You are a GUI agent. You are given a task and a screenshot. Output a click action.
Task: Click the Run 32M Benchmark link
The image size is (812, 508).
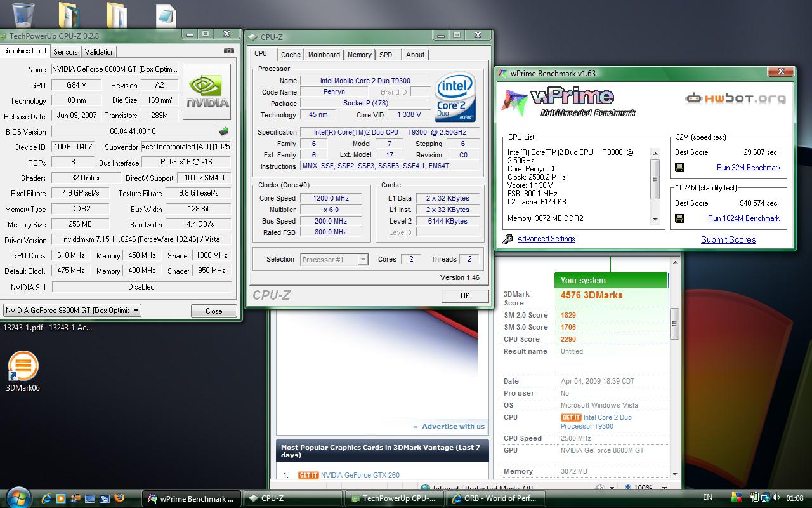coord(749,168)
